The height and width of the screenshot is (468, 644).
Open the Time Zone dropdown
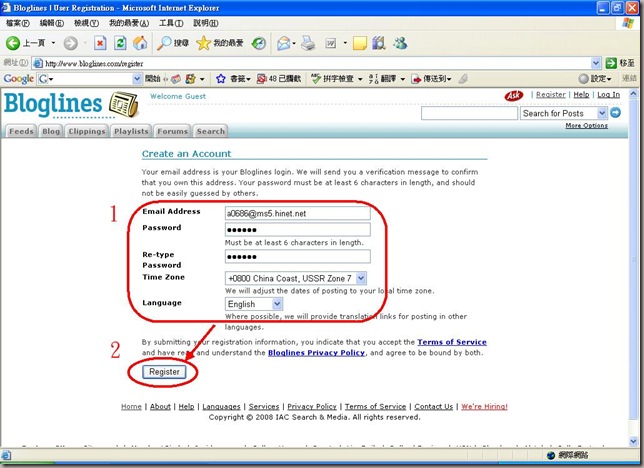tap(361, 278)
